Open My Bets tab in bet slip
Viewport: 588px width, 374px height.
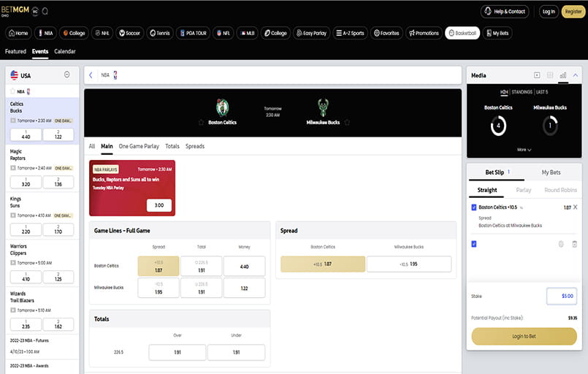tap(551, 172)
